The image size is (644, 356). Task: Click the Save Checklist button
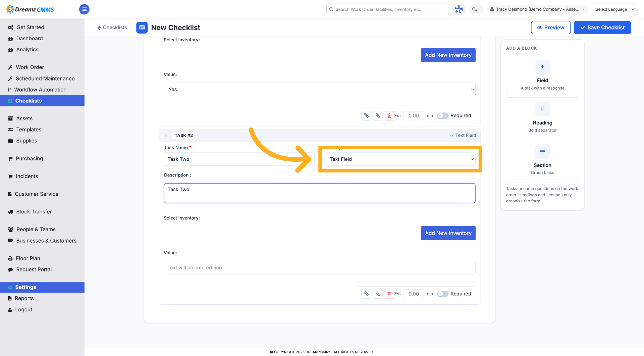602,28
